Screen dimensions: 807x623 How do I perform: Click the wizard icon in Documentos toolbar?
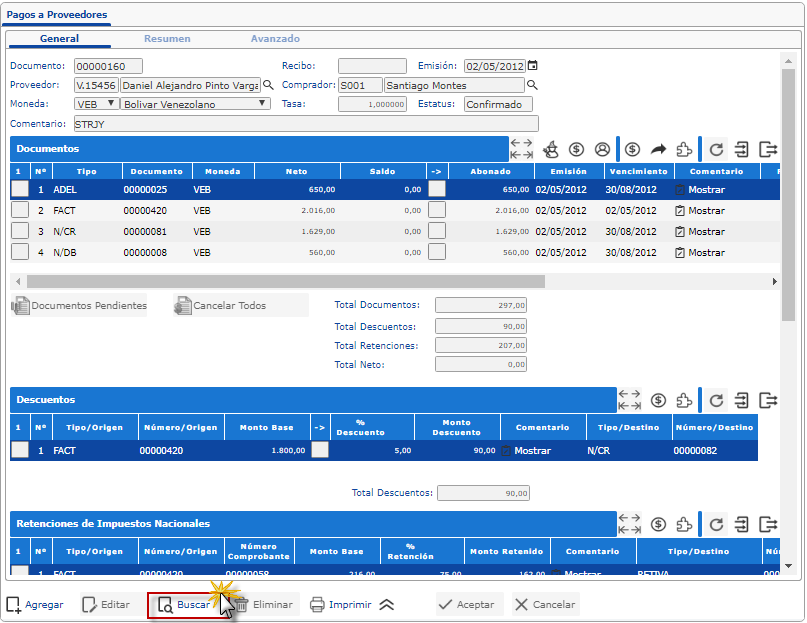point(550,149)
